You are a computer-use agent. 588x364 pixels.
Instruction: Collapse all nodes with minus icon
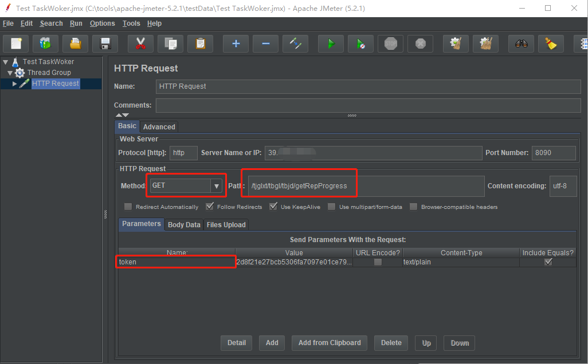pyautogui.click(x=265, y=44)
